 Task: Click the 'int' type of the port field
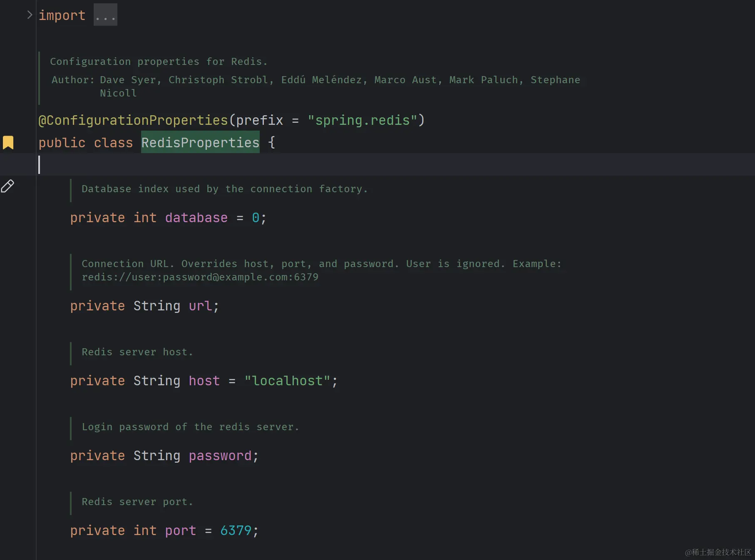(145, 530)
